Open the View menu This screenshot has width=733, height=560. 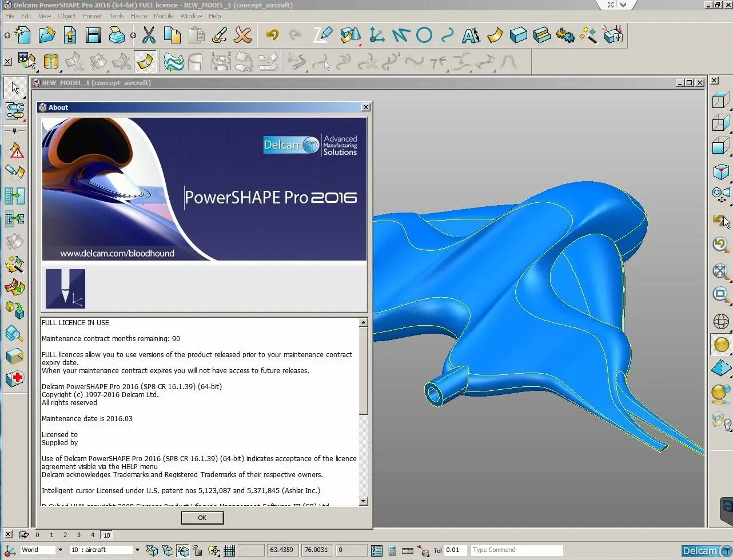[45, 16]
